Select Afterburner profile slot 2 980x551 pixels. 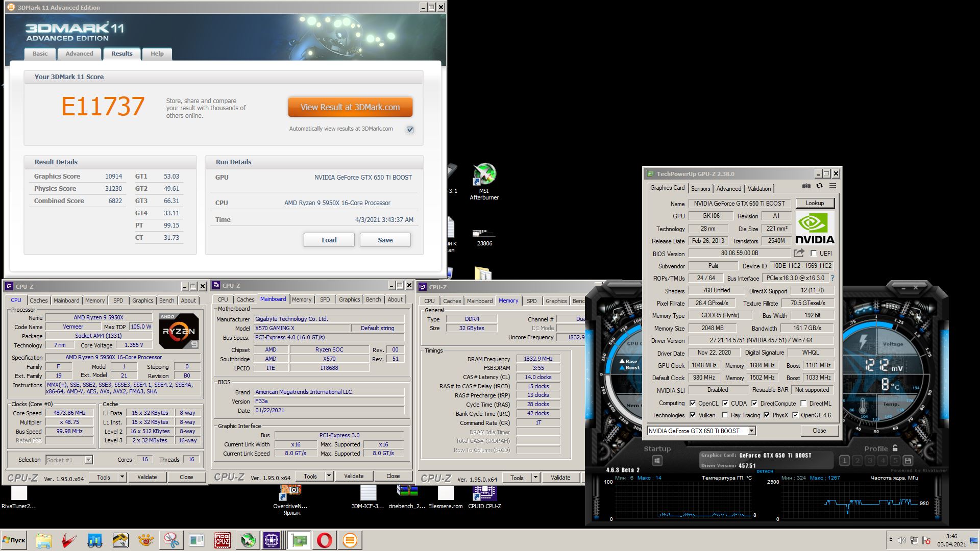click(857, 461)
